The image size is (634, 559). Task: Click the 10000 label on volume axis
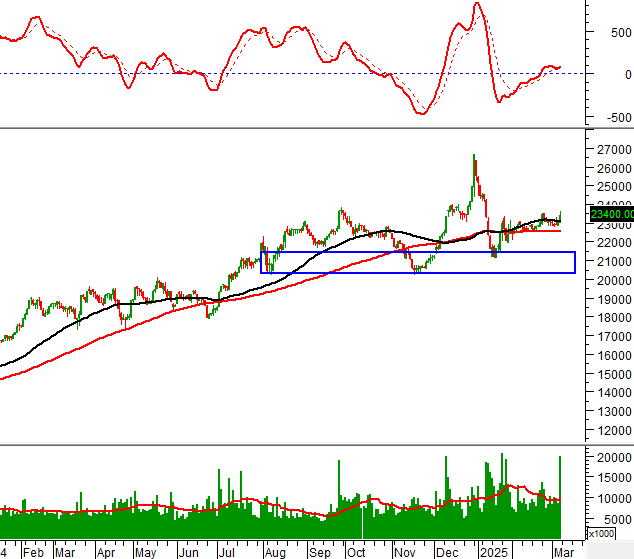pyautogui.click(x=614, y=499)
